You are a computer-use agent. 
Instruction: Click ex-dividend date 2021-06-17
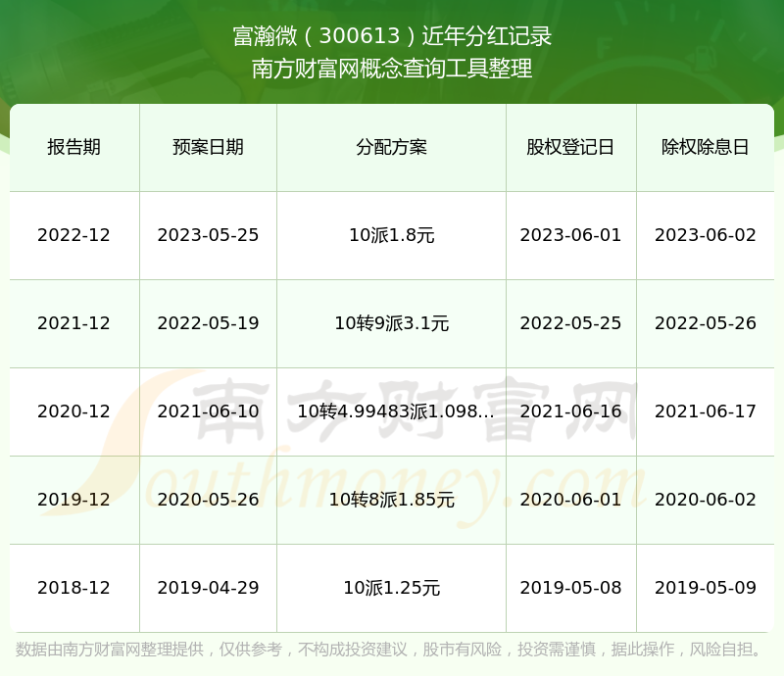click(705, 411)
